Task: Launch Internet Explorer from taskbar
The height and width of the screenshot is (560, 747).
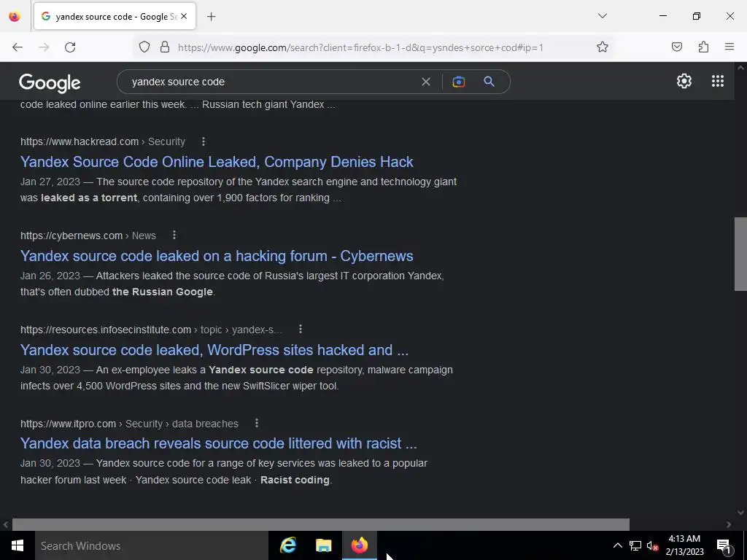Action: click(x=287, y=545)
